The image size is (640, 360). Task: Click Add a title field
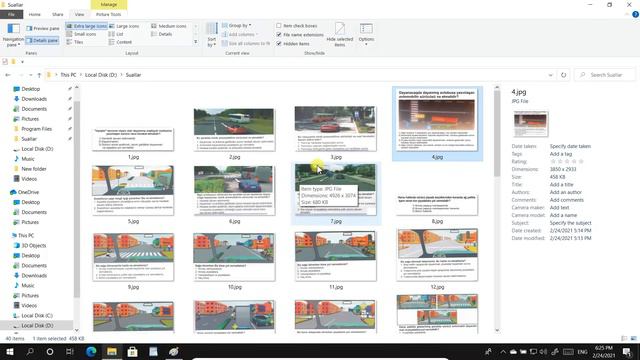tap(561, 185)
